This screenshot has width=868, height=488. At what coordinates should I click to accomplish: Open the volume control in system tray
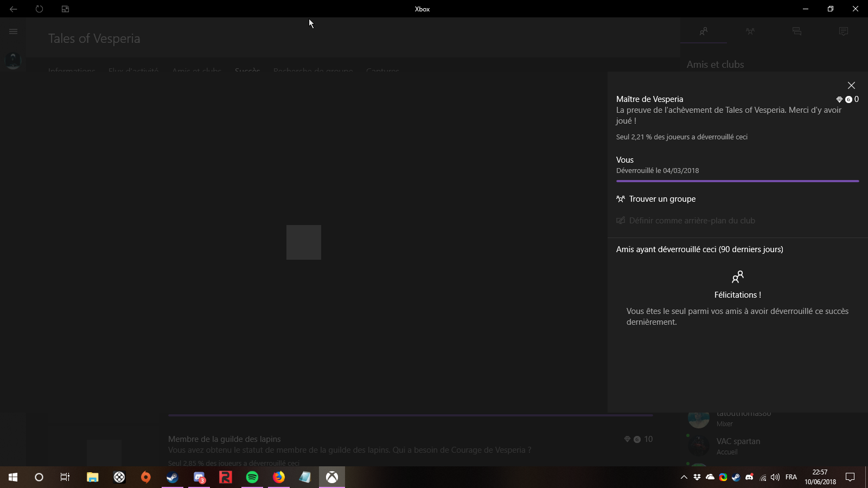[x=775, y=477]
